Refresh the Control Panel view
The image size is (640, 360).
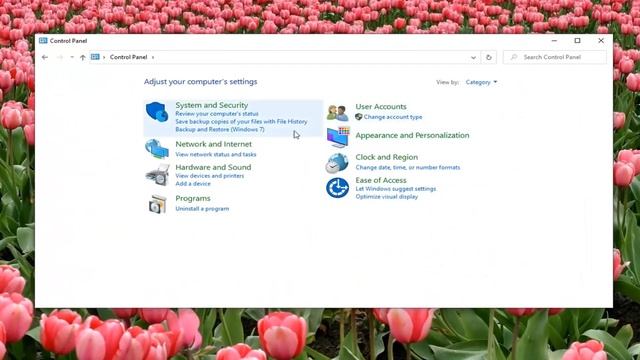tap(489, 57)
